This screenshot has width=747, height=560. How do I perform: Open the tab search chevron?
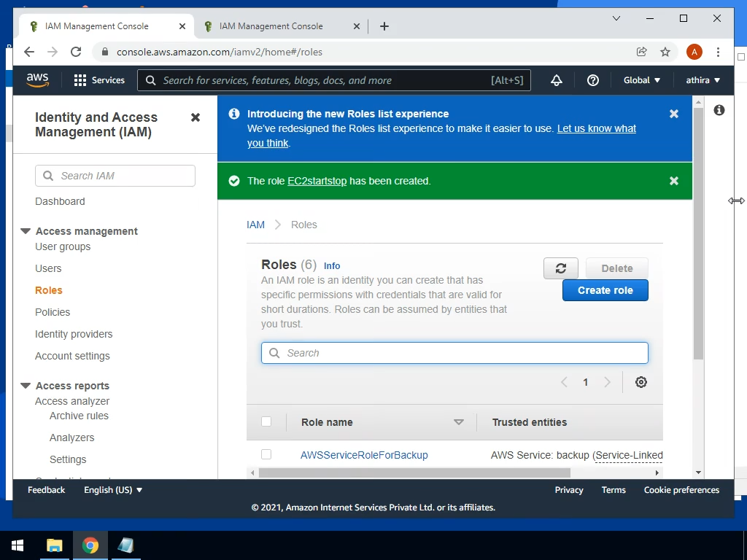click(616, 18)
